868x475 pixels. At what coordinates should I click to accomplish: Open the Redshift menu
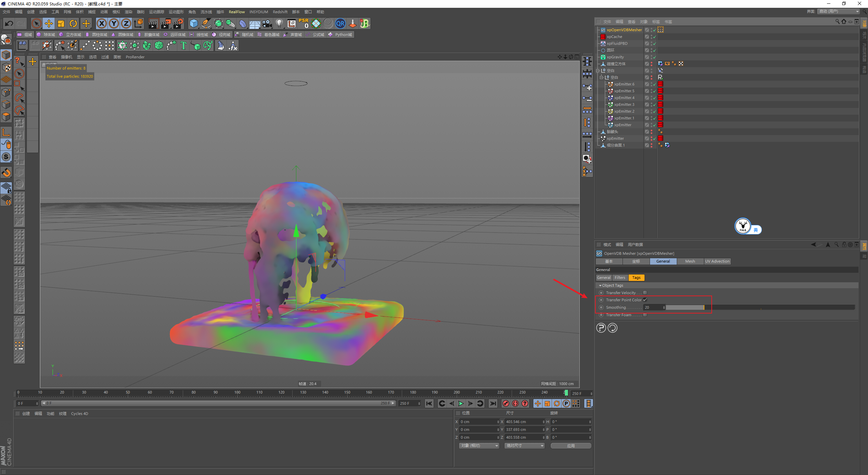pyautogui.click(x=280, y=12)
